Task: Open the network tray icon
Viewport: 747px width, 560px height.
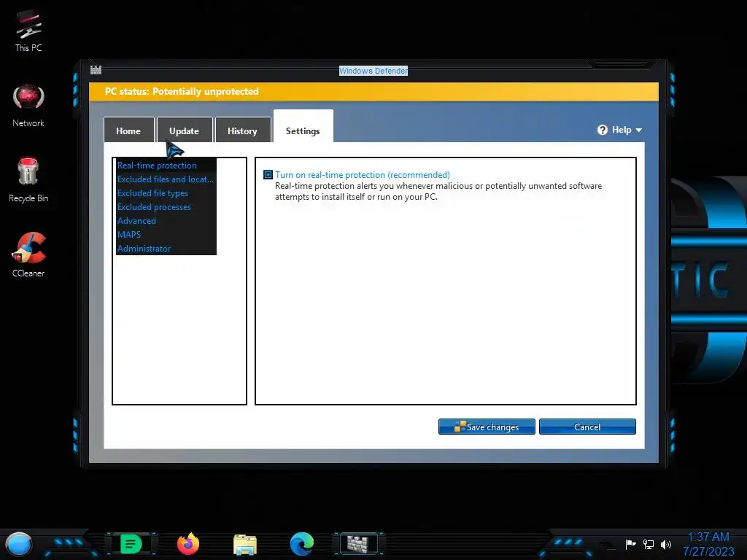Action: coord(649,544)
